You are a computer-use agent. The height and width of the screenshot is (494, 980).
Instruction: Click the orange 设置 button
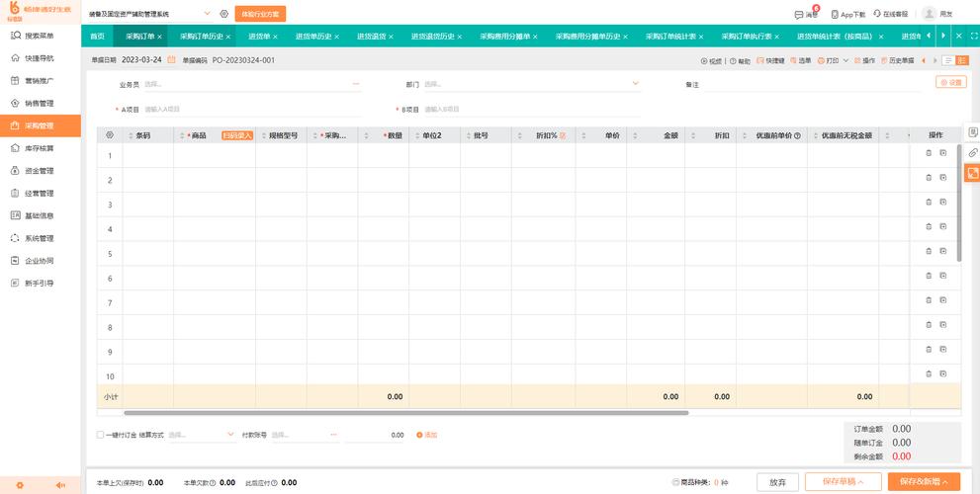tap(951, 82)
